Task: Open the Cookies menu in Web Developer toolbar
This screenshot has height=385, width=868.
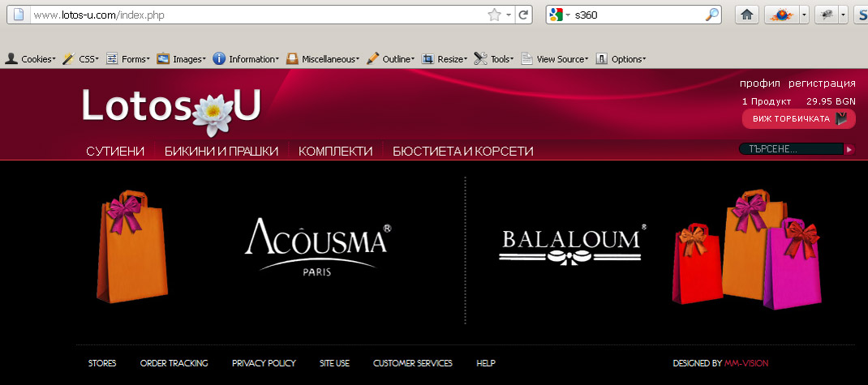Action: tap(31, 58)
